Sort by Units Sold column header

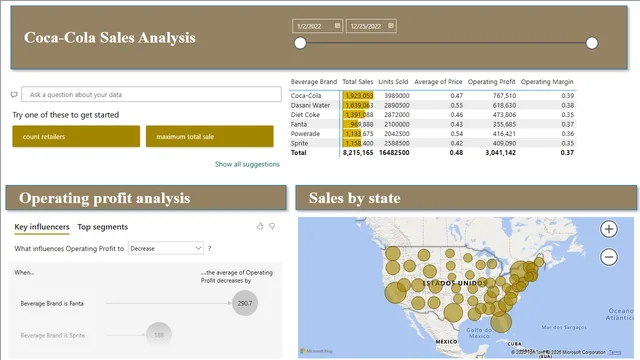pyautogui.click(x=393, y=82)
